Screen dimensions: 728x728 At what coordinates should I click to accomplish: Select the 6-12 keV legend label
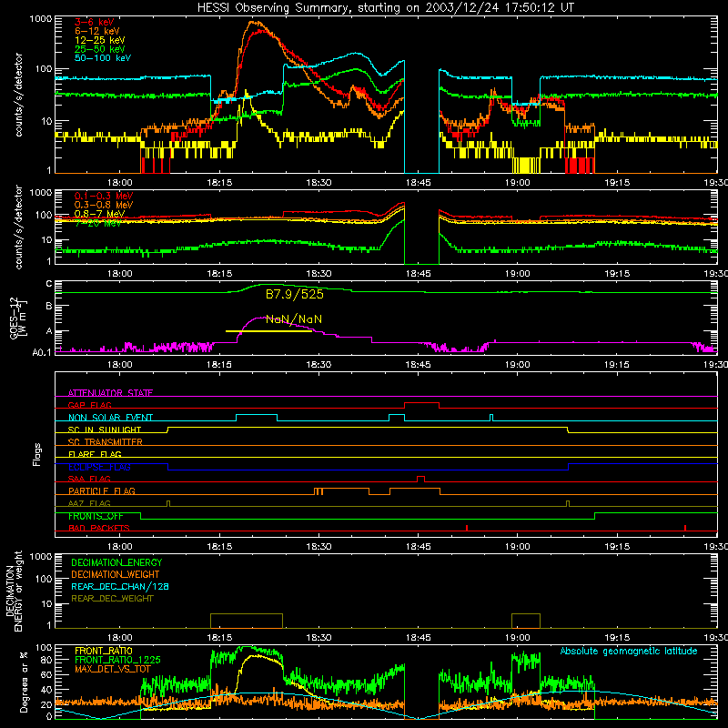pos(97,31)
